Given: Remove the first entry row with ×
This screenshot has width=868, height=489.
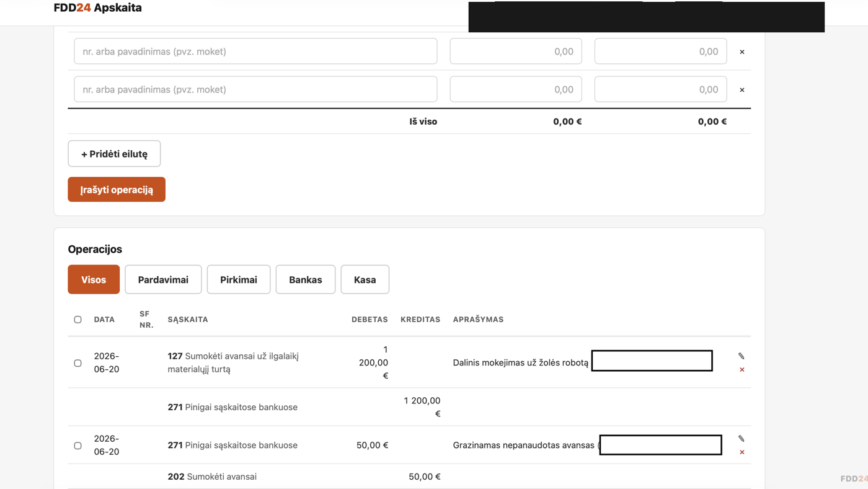Looking at the screenshot, I should 742,52.
